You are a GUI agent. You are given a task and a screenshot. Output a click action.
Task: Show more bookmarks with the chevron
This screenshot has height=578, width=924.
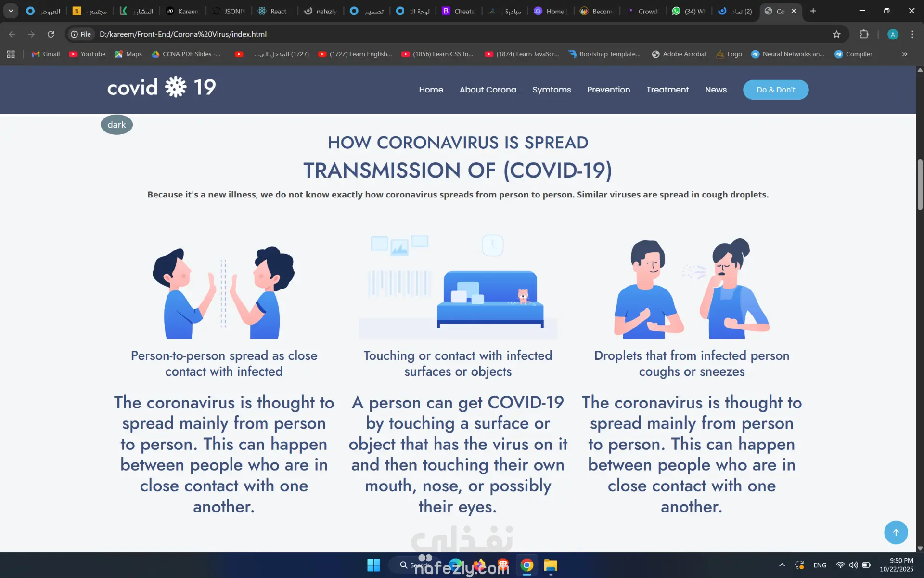[904, 54]
